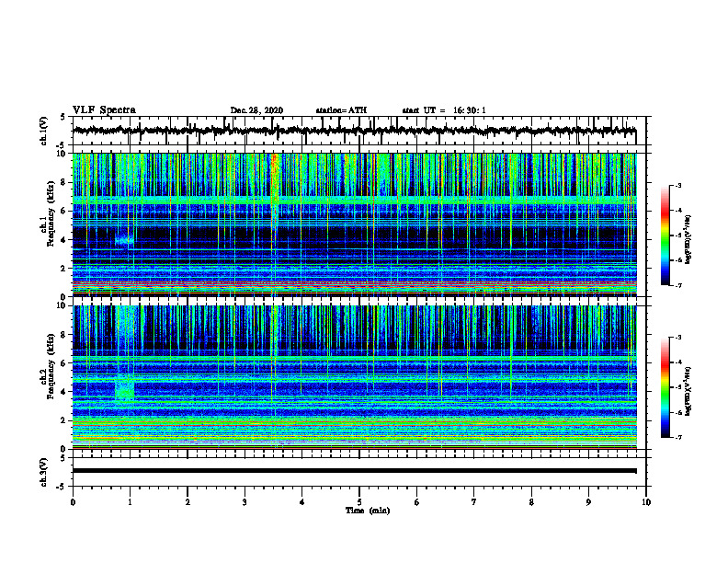
Task: Click time axis tick label '8'
Action: (x=531, y=502)
